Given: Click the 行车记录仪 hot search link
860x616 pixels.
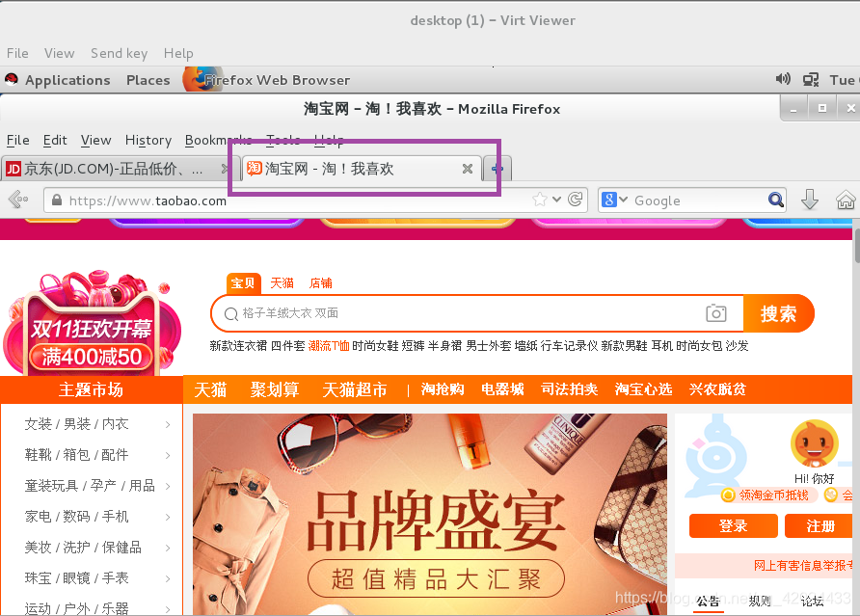Looking at the screenshot, I should click(569, 345).
